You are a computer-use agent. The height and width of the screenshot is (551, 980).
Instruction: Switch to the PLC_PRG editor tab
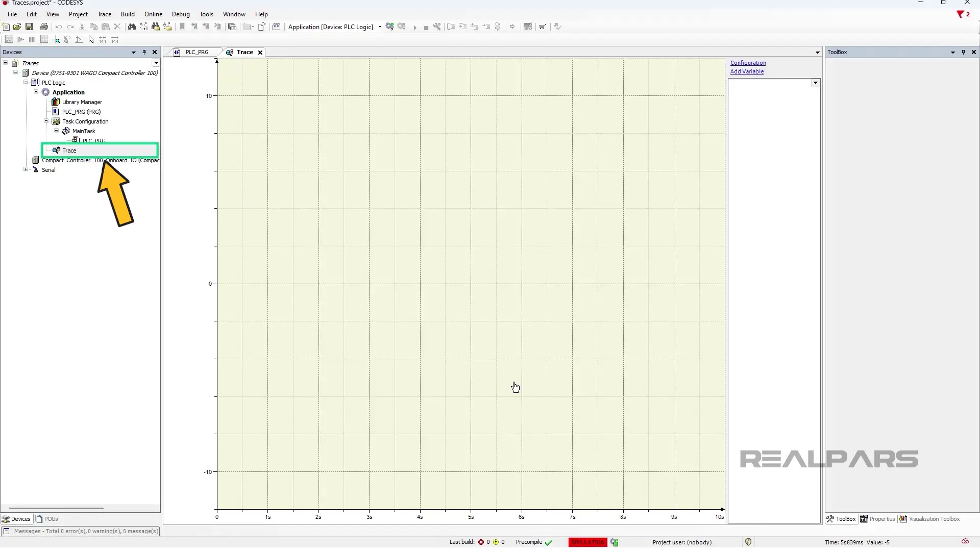pyautogui.click(x=197, y=52)
